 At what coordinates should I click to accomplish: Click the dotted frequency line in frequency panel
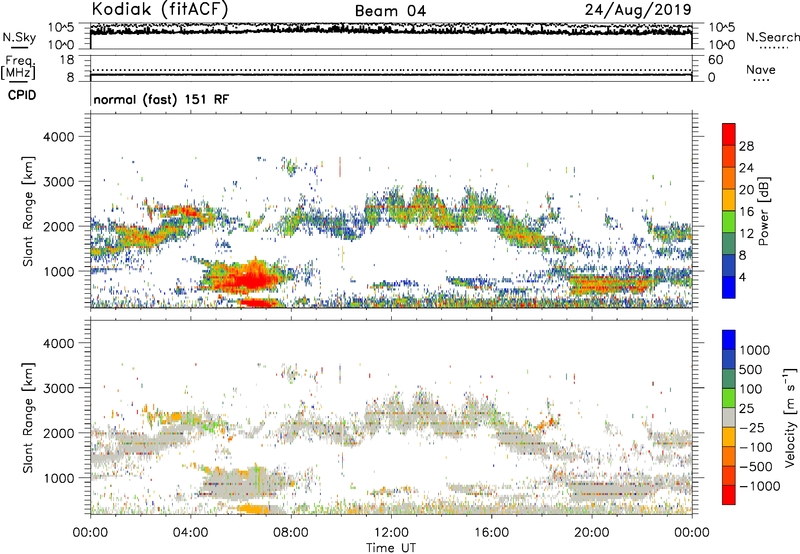(391, 70)
